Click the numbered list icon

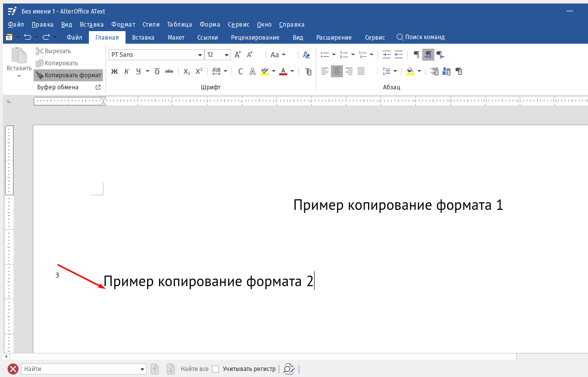coord(343,55)
